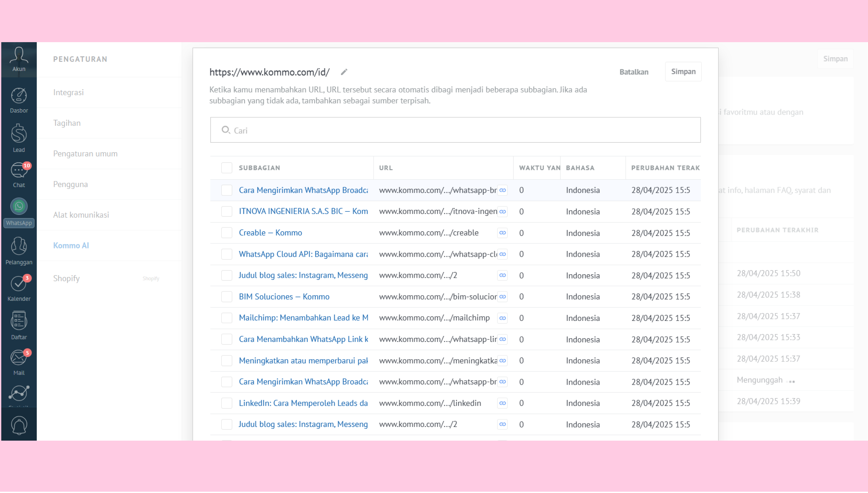Open link icon for Meningkatkan atau memperbarui row

pyautogui.click(x=503, y=361)
